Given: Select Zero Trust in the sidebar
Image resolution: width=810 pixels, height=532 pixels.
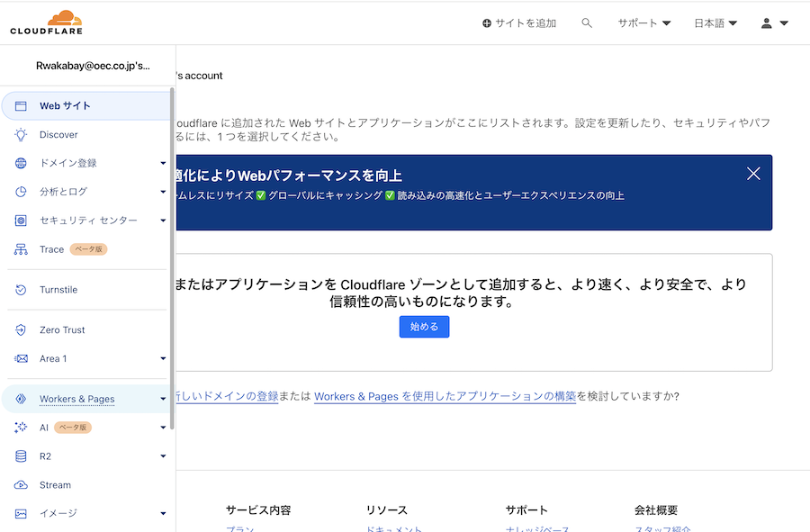Looking at the screenshot, I should click(61, 329).
